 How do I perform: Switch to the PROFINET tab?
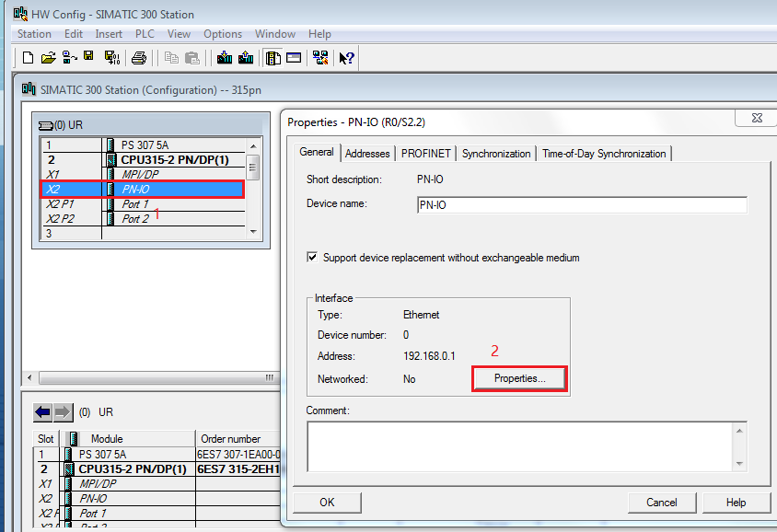pos(425,154)
